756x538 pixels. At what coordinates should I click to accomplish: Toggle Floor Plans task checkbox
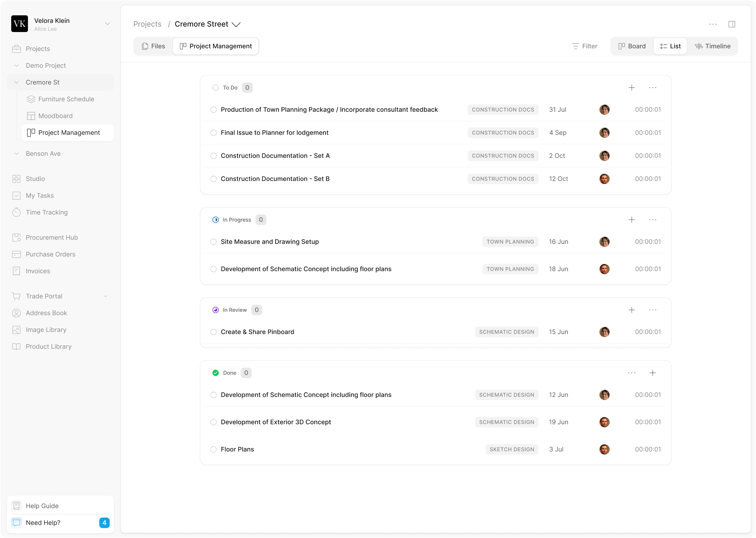point(213,449)
